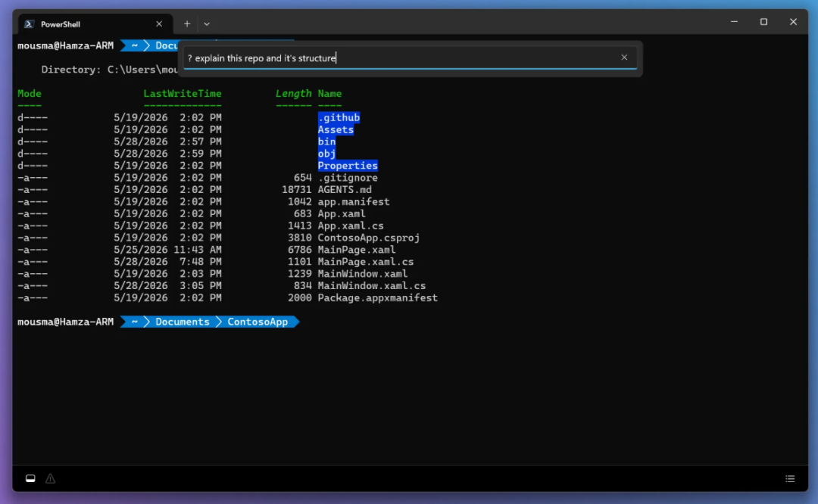Click the AGENTS.md file name
This screenshot has width=818, height=504.
tap(345, 189)
